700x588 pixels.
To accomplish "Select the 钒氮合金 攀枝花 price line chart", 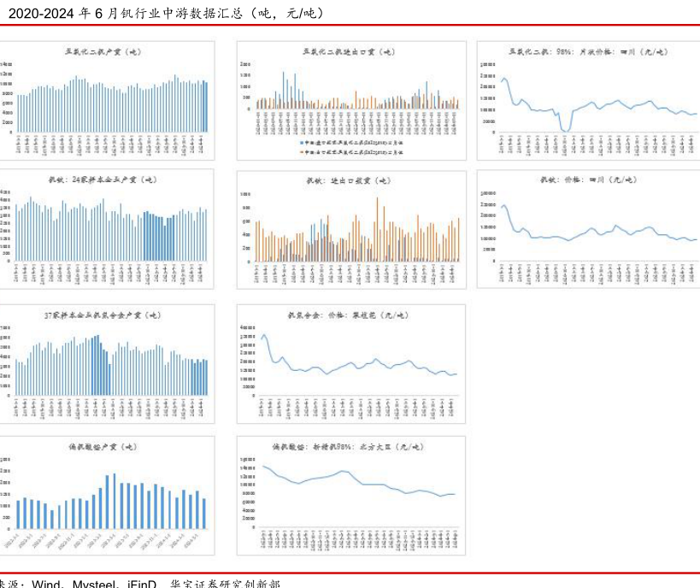I will click(351, 363).
